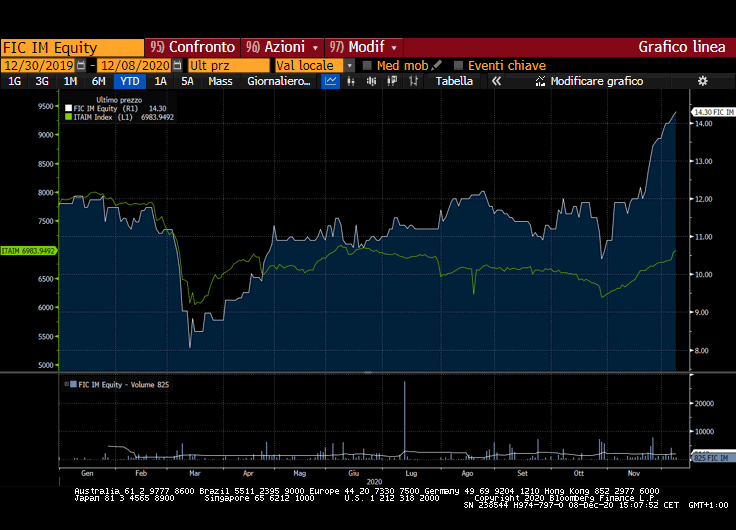The image size is (736, 530).
Task: Expand the Val locale currency dropdown
Action: coord(350,65)
